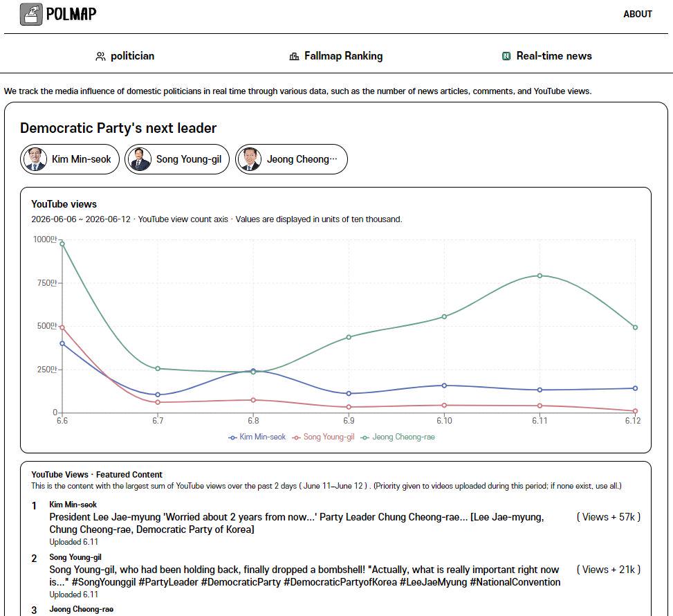Click Kim Min-seok data point at 6.6

(x=62, y=344)
